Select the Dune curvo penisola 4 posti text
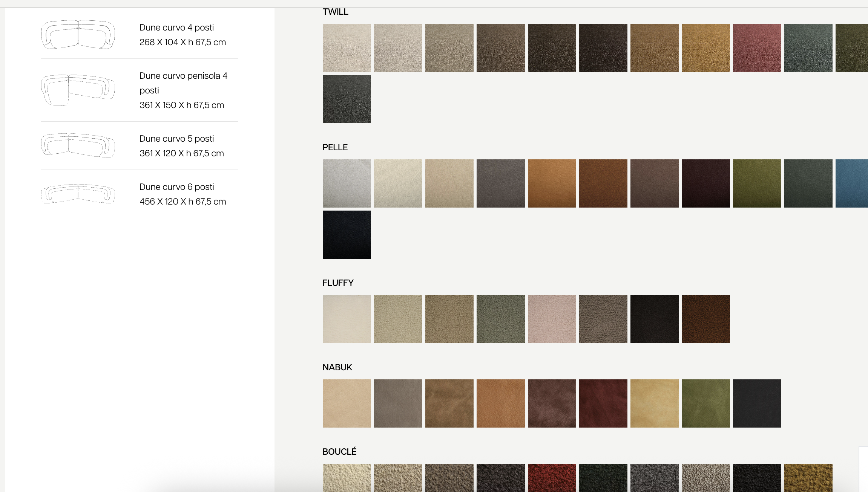868x492 pixels. 183,83
